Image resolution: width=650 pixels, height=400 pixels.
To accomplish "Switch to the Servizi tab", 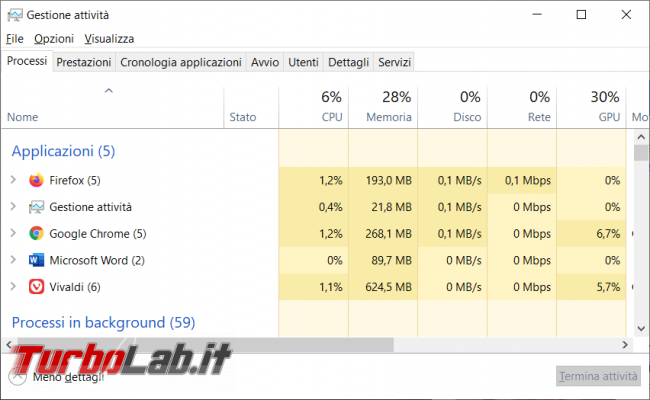I will [x=394, y=62].
